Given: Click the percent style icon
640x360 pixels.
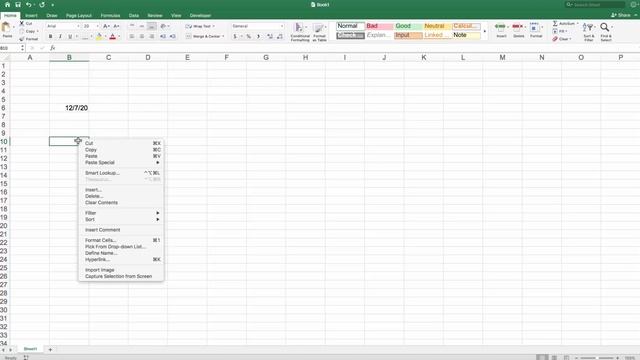Looking at the screenshot, I should pyautogui.click(x=249, y=37).
